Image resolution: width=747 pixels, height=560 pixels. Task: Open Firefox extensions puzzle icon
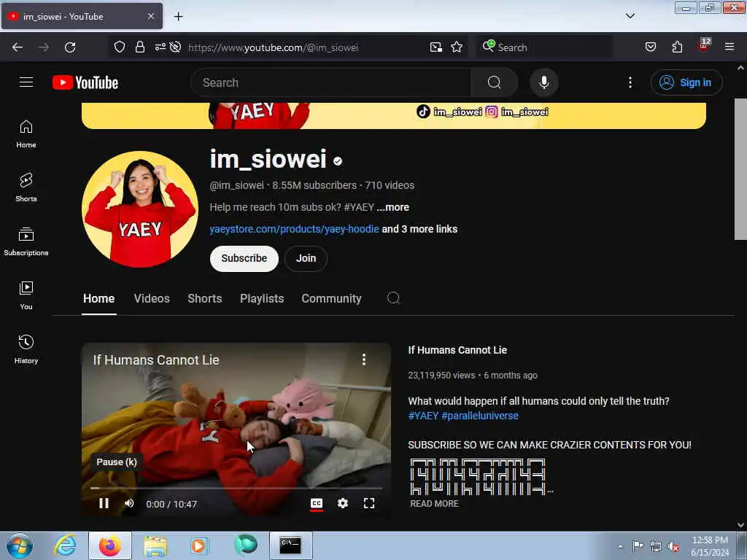pos(677,47)
